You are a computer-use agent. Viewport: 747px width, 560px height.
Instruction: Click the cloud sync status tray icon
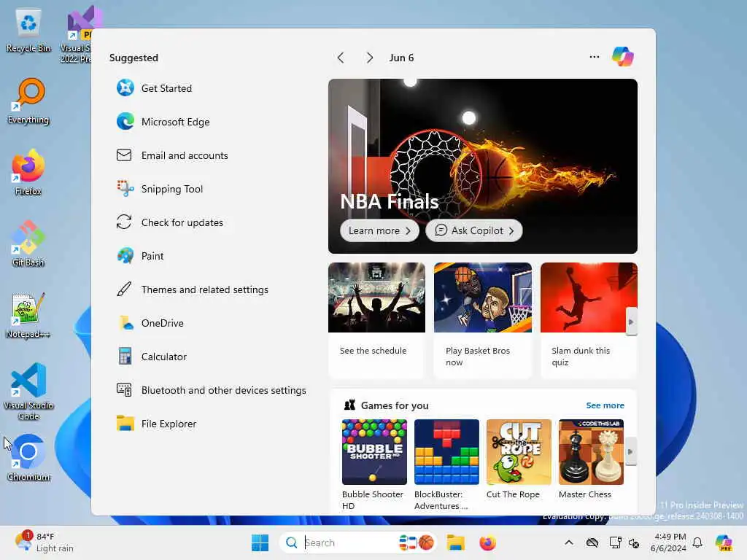(x=592, y=542)
